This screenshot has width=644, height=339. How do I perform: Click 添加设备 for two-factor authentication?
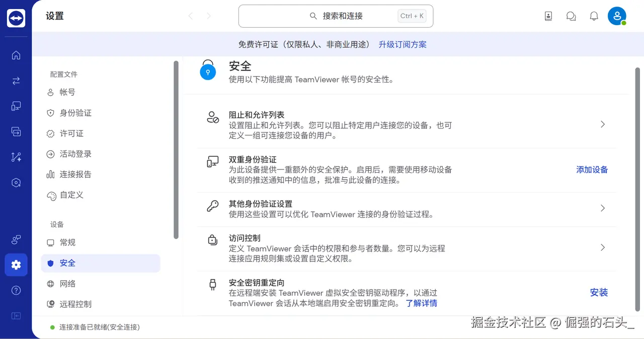pyautogui.click(x=592, y=170)
